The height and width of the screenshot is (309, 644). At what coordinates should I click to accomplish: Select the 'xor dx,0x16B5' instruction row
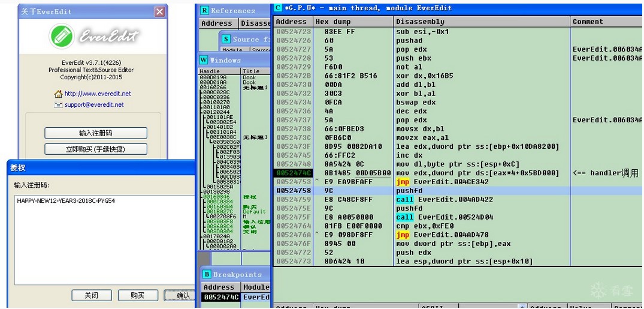458,76
